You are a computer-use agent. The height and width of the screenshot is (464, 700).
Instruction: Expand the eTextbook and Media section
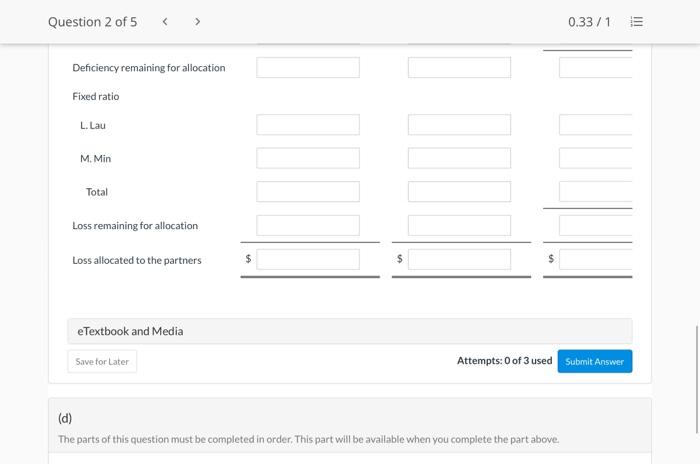tap(350, 331)
